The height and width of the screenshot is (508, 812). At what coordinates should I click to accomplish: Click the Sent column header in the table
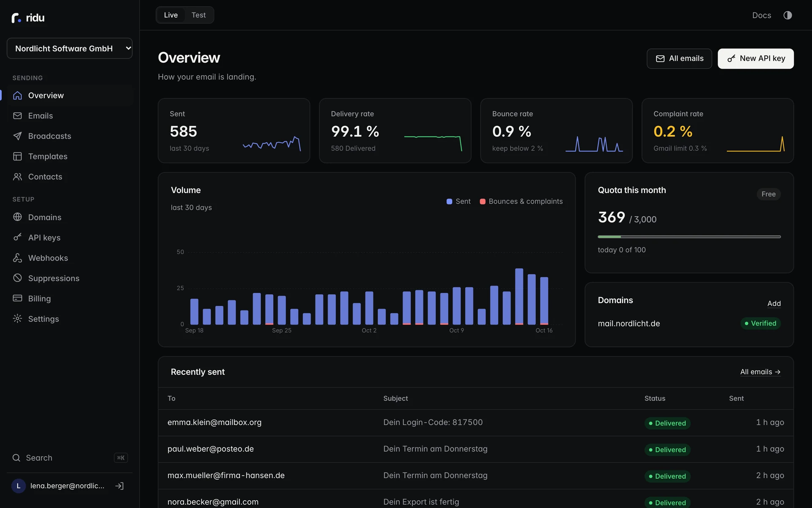click(x=736, y=398)
